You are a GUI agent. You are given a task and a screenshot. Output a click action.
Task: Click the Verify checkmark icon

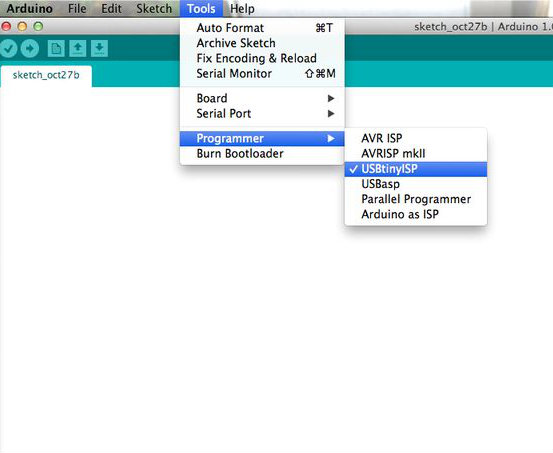point(8,48)
